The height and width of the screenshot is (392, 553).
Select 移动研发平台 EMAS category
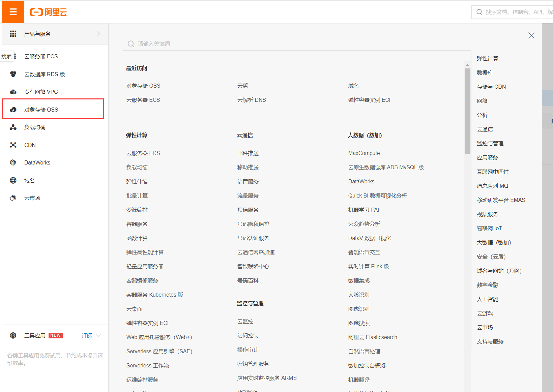(x=501, y=200)
